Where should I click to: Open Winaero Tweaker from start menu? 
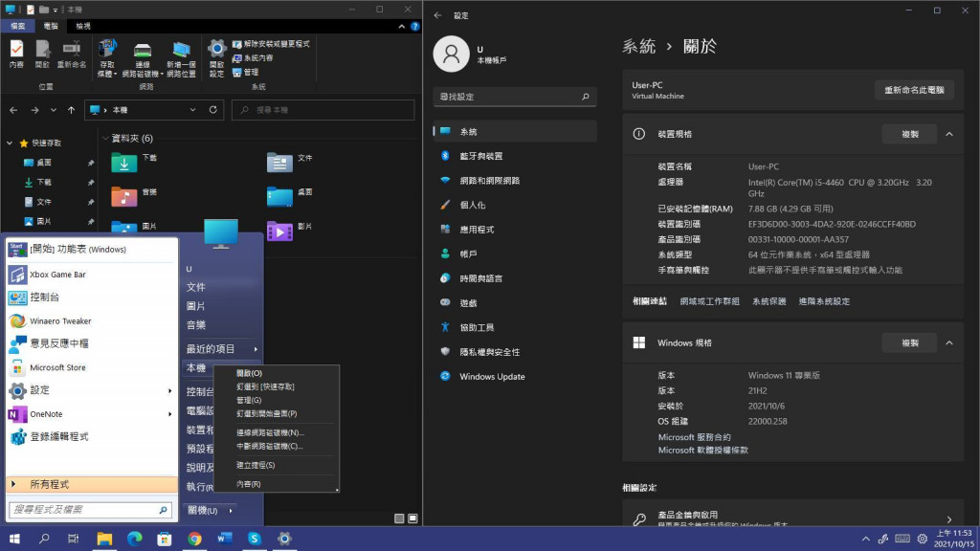pos(91,321)
